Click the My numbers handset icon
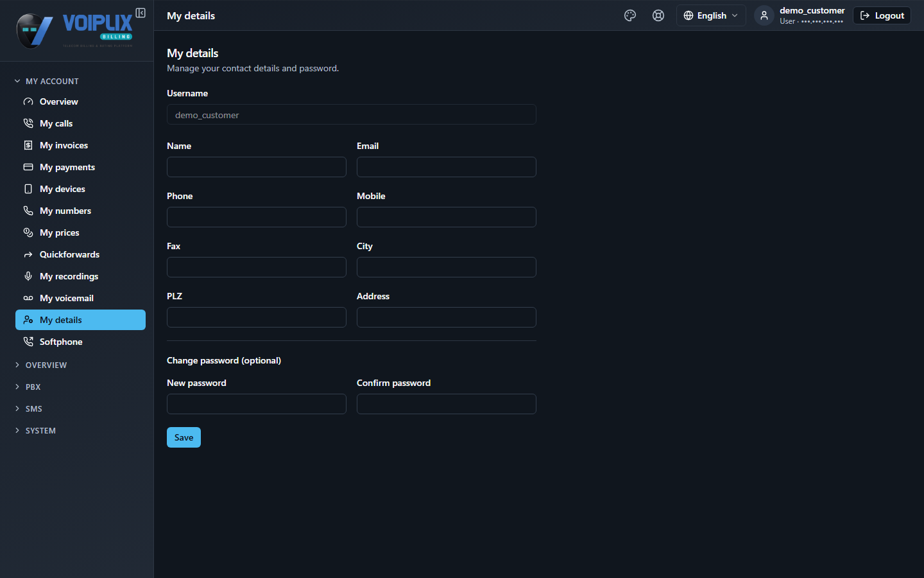 click(28, 211)
